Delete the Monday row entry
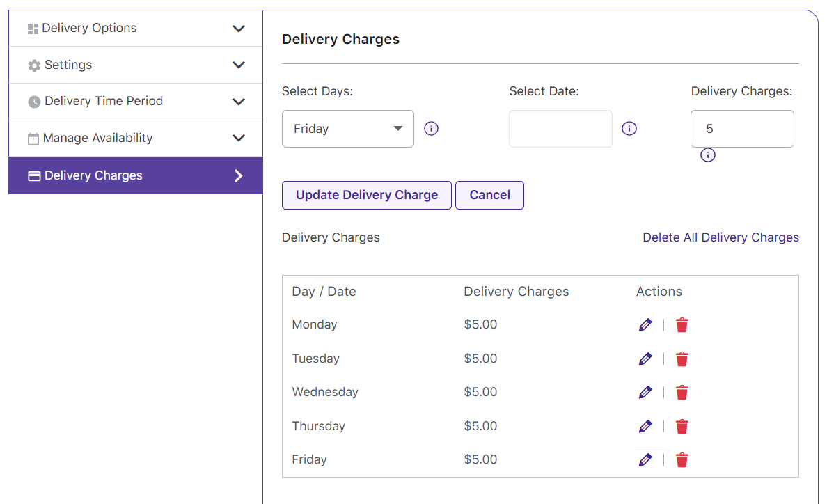The image size is (827, 504). 682,324
